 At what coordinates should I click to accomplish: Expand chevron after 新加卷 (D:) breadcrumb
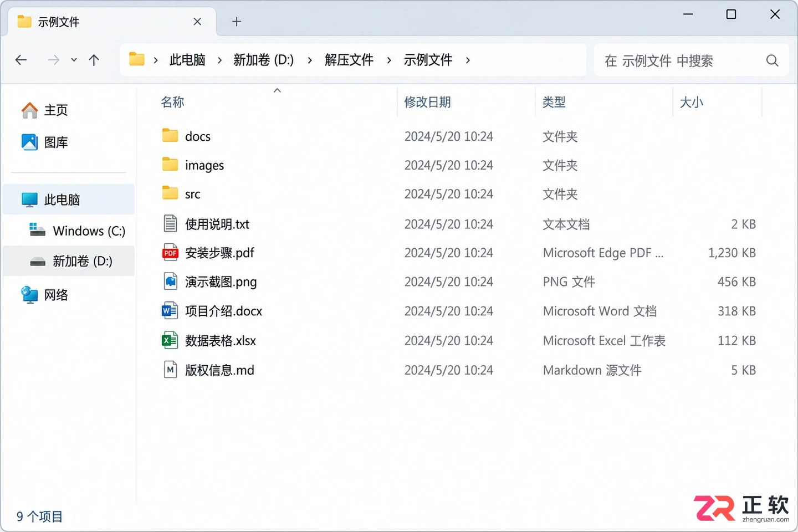(x=310, y=60)
